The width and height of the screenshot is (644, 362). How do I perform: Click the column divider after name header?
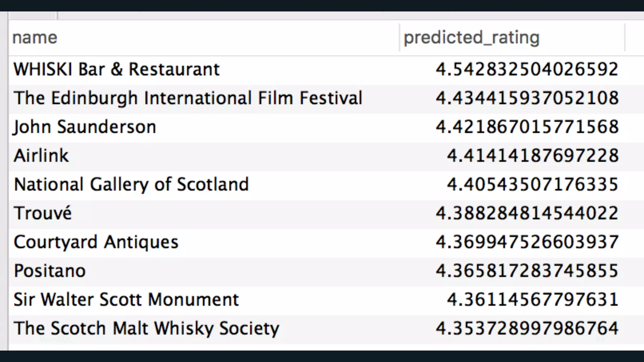399,38
